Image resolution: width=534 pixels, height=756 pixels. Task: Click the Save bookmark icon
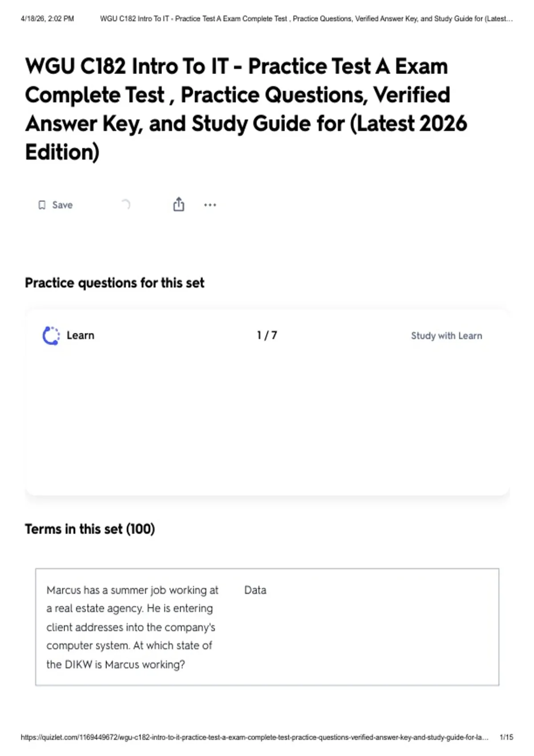click(42, 205)
